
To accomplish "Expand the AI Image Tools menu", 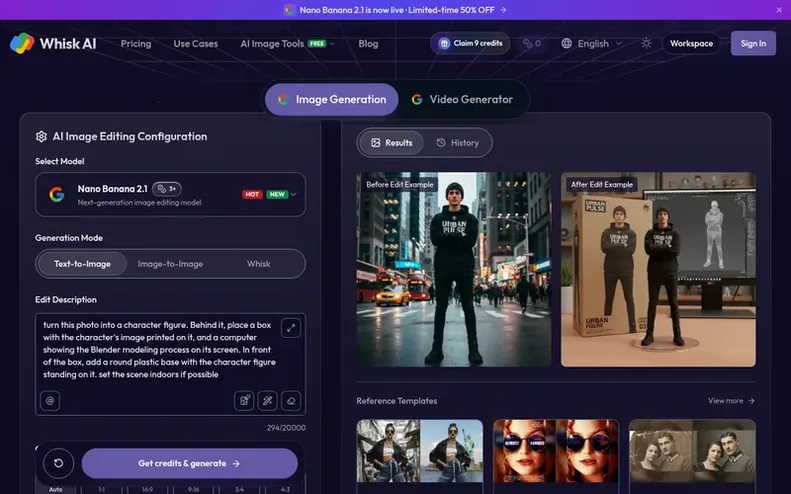I will 288,43.
